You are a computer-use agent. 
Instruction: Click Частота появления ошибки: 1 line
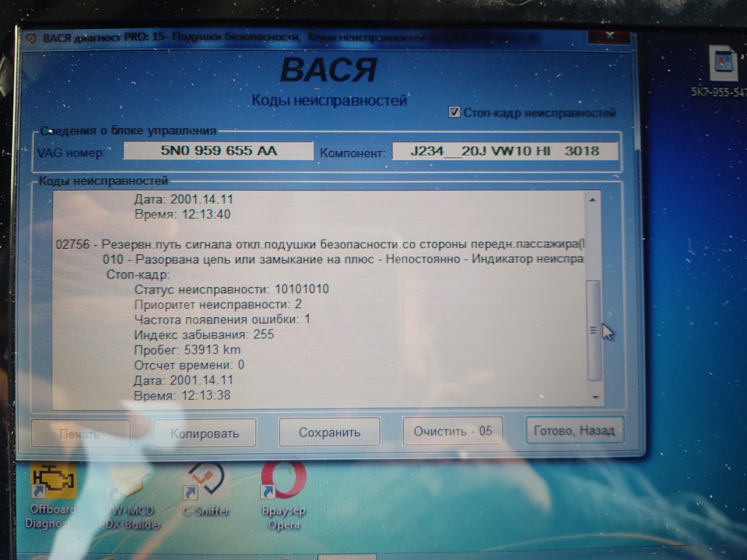[x=222, y=319]
